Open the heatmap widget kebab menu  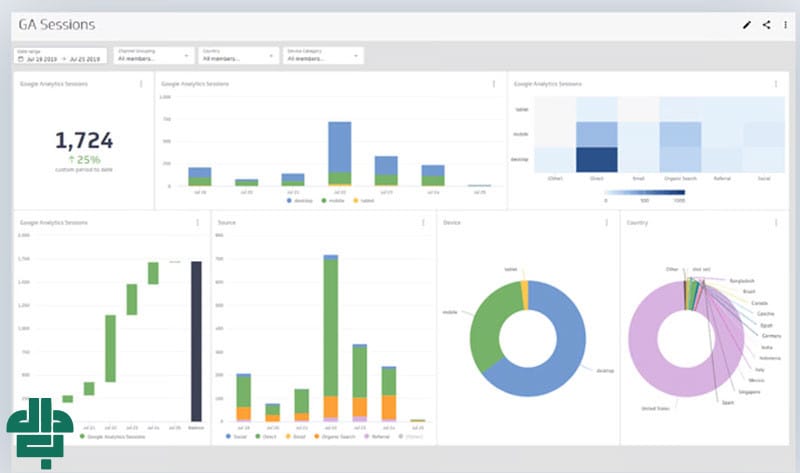click(776, 84)
